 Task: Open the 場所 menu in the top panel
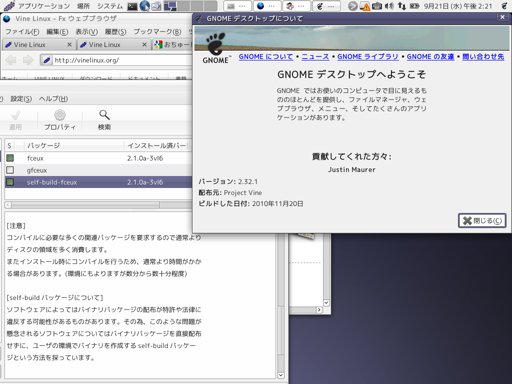[83, 6]
